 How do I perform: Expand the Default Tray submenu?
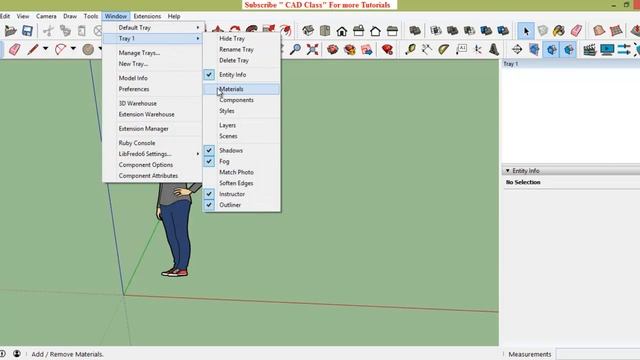pos(153,28)
